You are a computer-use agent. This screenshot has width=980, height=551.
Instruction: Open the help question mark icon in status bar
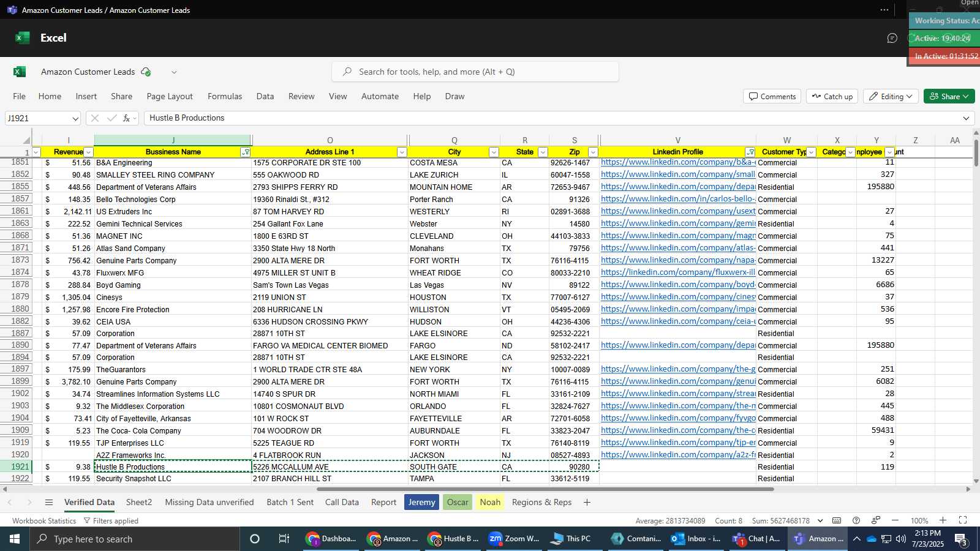(x=856, y=520)
